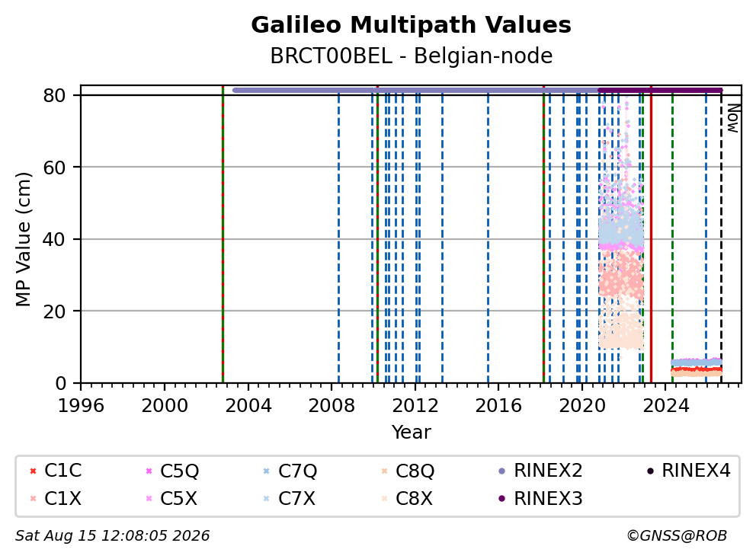Select the C7X legend label
This screenshot has width=756, height=559.
tap(296, 498)
